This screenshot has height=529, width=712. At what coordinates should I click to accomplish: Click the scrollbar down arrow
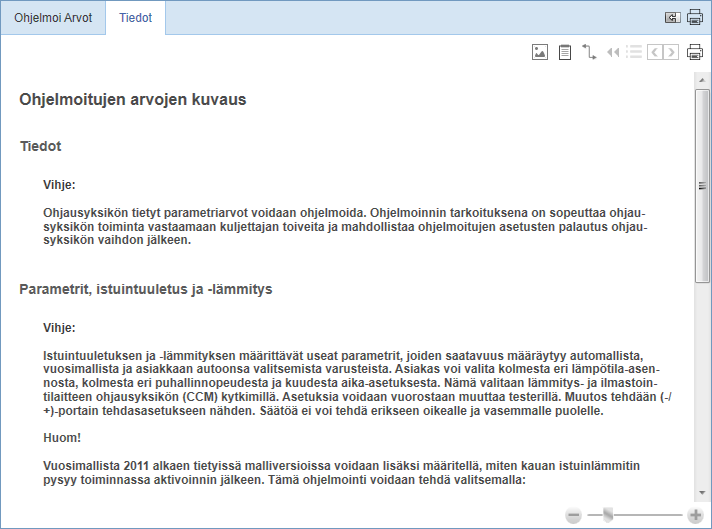tap(702, 493)
